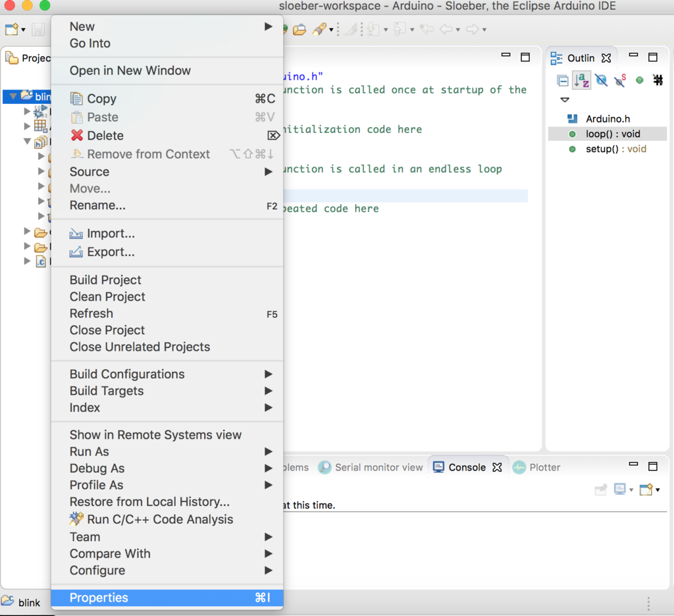Click the Back navigation arrow icon

coord(446,29)
